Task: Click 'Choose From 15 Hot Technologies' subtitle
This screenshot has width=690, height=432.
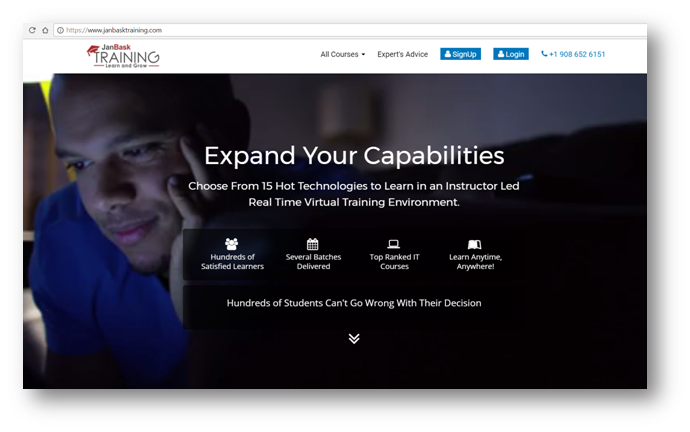Action: (354, 194)
